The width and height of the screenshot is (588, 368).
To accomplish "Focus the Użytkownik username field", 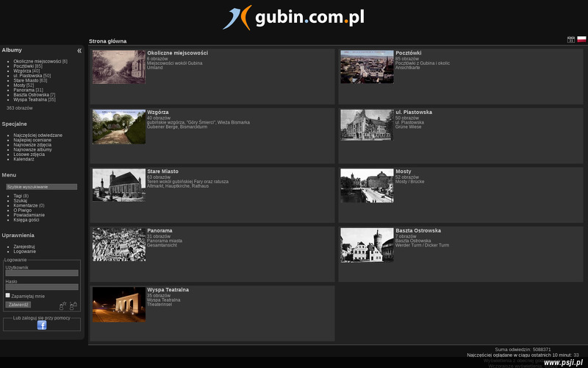I will pyautogui.click(x=42, y=273).
